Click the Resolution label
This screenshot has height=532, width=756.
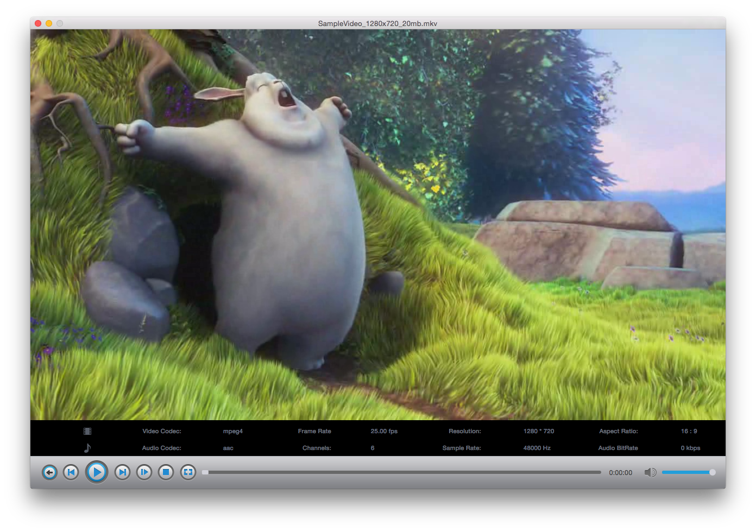pyautogui.click(x=465, y=431)
